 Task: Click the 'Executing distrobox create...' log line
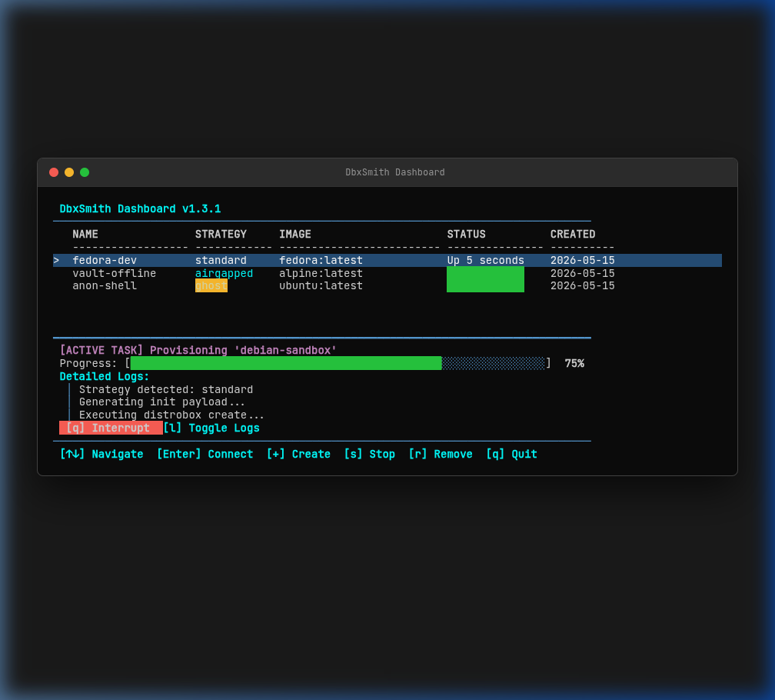click(171, 415)
